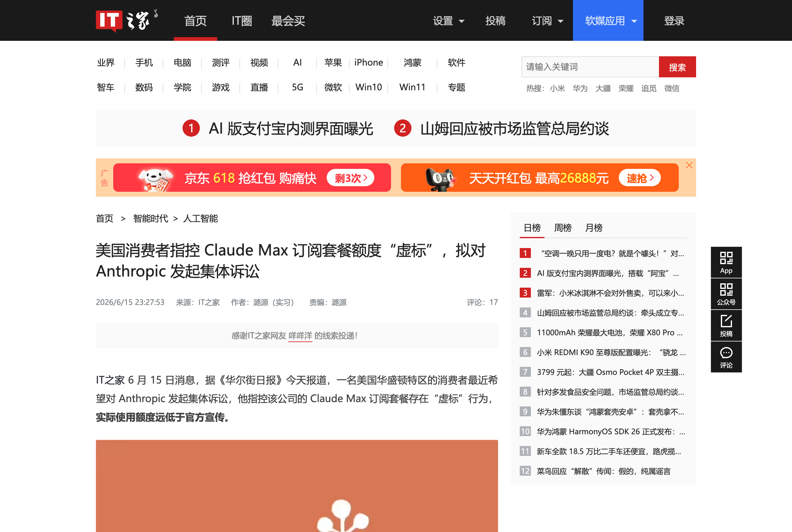Expand the 设置 dropdown
Image resolution: width=792 pixels, height=532 pixels.
click(x=448, y=21)
